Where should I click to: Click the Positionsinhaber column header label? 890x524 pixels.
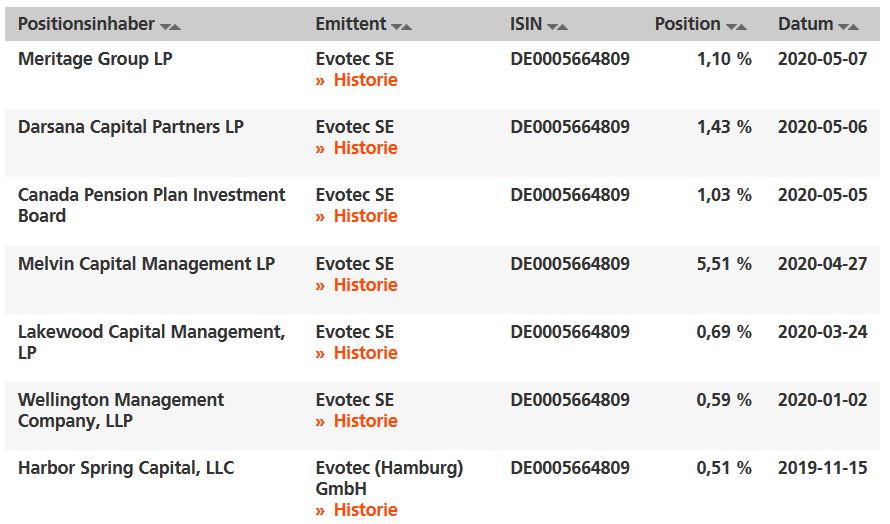86,24
